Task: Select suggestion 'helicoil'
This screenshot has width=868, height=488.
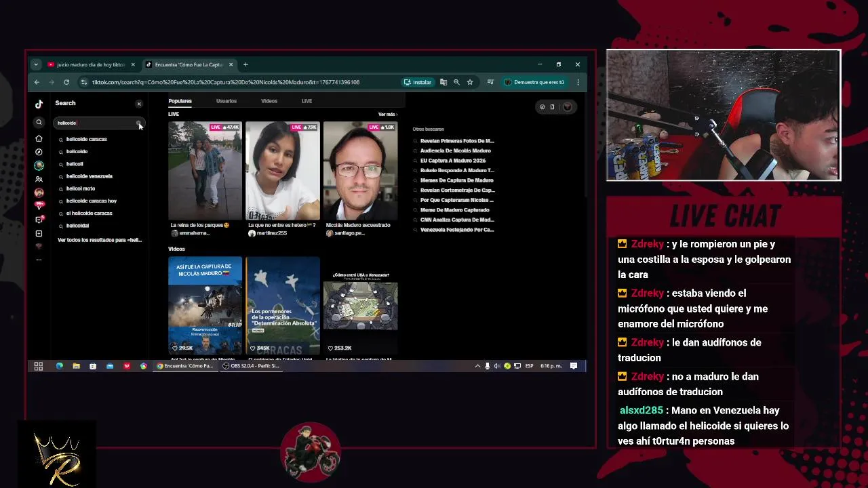Action: 75,164
